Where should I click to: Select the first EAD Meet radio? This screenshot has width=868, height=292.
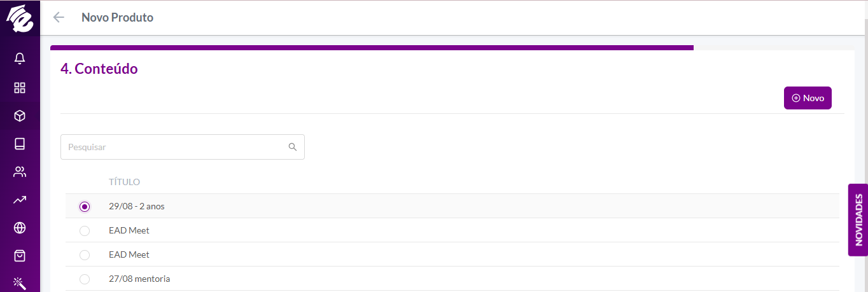pyautogui.click(x=85, y=231)
